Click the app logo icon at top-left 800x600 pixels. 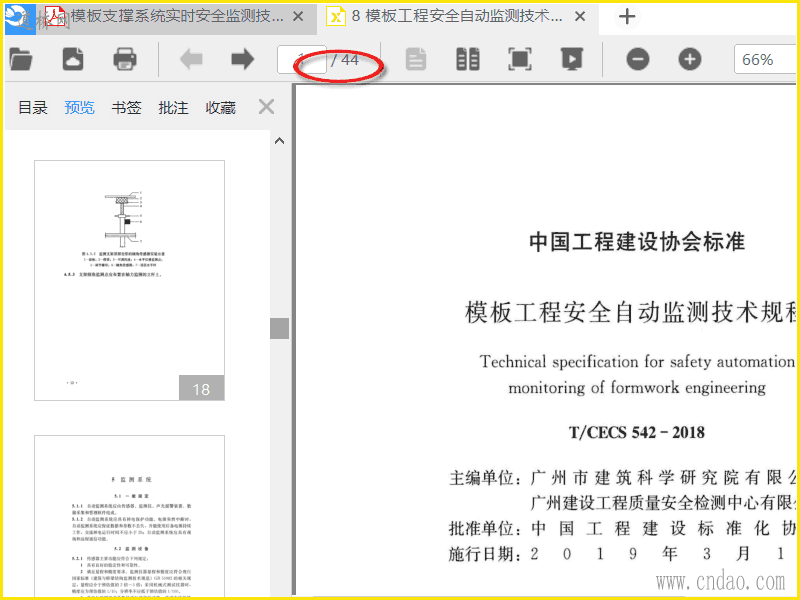(19, 19)
